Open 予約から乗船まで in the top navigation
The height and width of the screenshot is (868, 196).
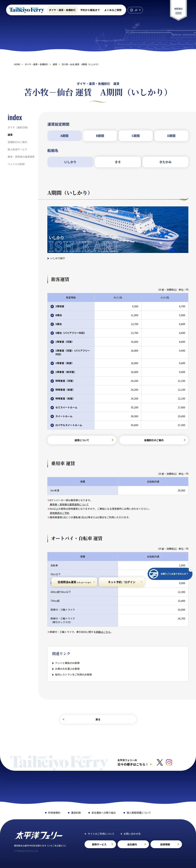pyautogui.click(x=90, y=10)
